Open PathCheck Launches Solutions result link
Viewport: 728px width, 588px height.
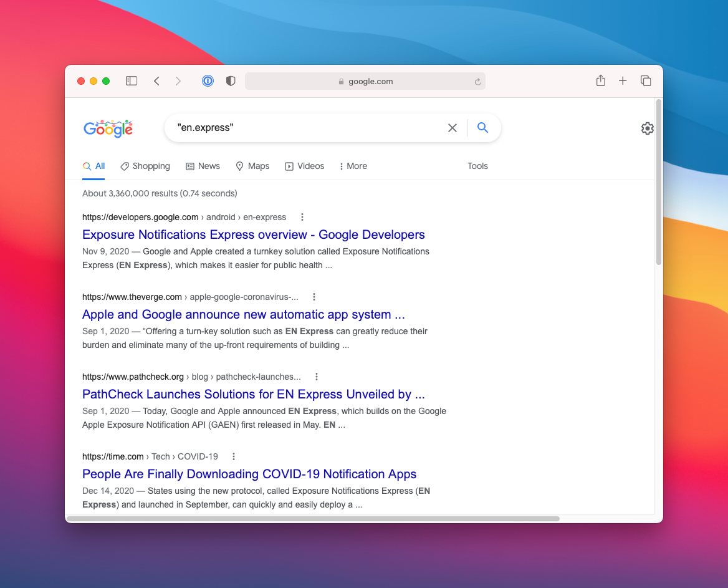click(x=254, y=394)
